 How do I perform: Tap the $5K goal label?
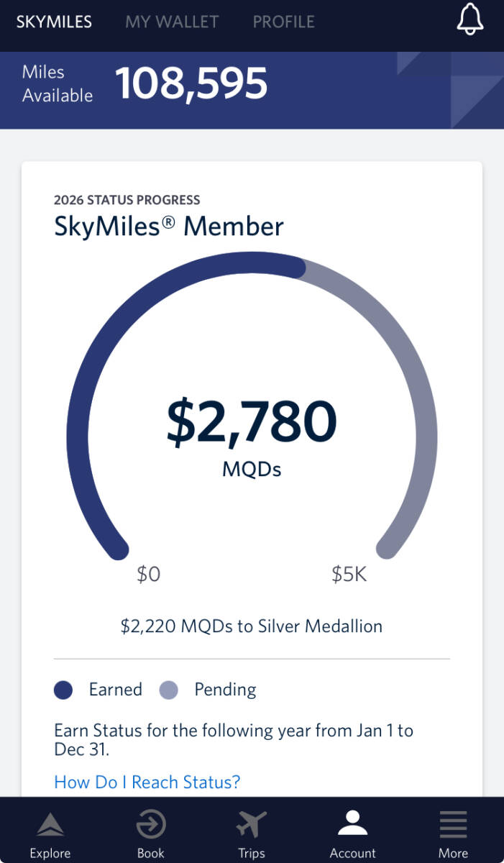(x=349, y=575)
